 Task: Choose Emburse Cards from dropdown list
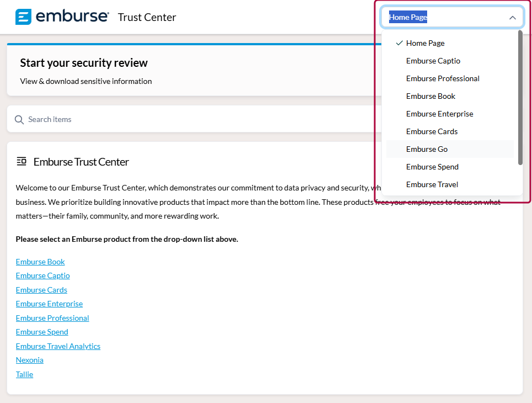click(x=450, y=131)
